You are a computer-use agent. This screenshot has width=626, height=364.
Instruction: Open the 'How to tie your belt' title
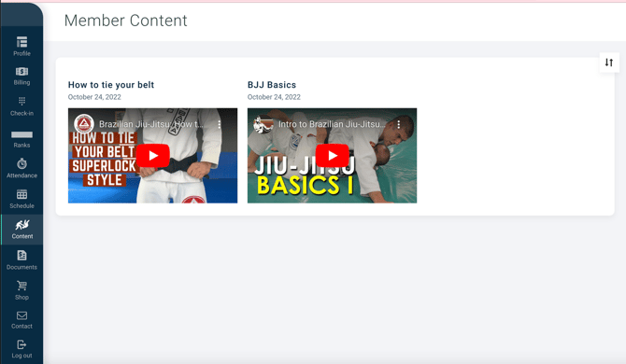111,85
